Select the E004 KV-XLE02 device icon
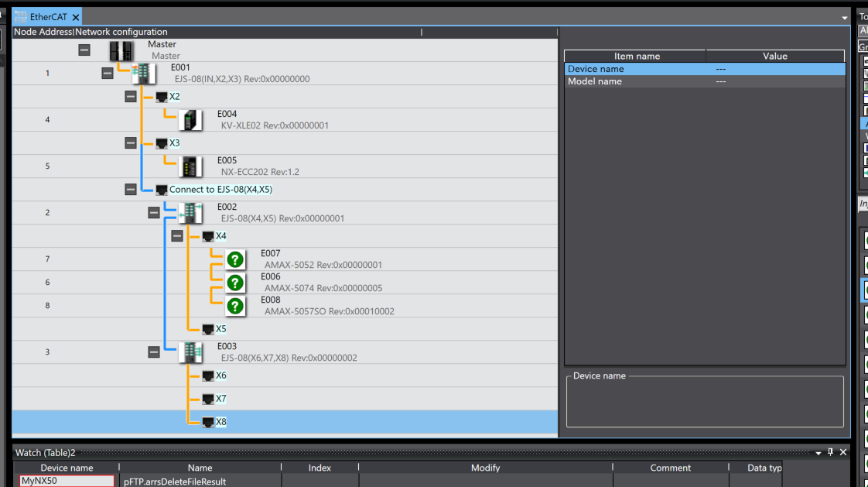Image resolution: width=868 pixels, height=487 pixels. pos(190,121)
